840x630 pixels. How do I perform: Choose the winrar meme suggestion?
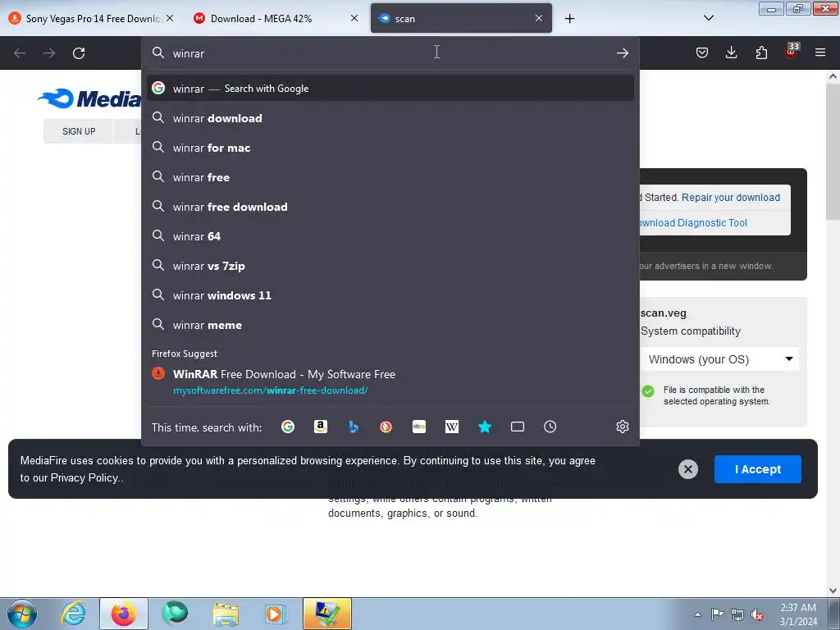click(390, 325)
